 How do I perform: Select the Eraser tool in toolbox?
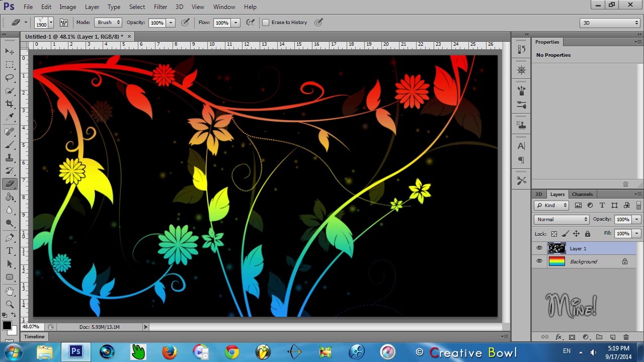(x=10, y=184)
